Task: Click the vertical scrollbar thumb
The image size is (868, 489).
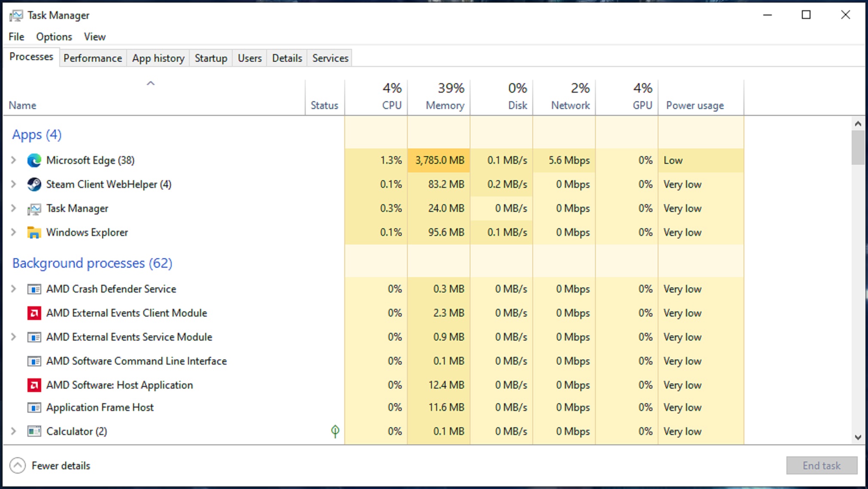Action: (858, 148)
